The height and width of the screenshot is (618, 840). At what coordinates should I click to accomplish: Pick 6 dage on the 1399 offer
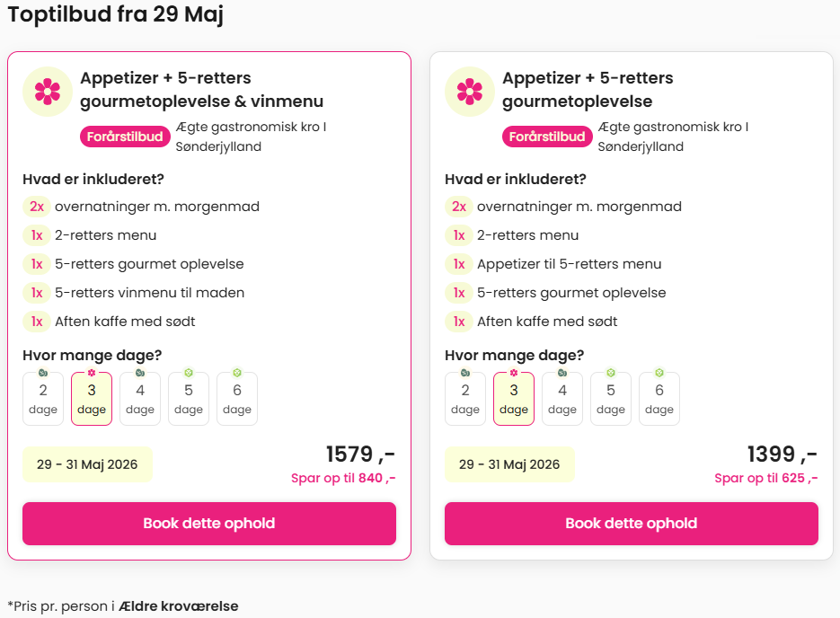(x=659, y=399)
